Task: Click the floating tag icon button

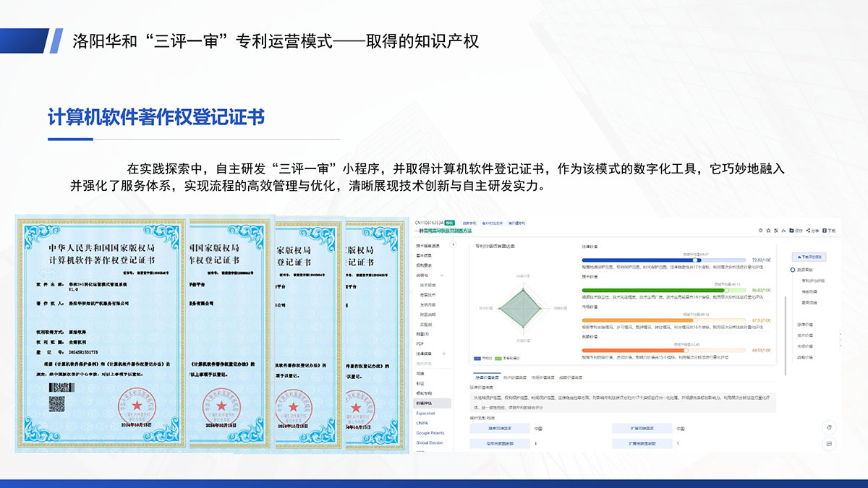Action: point(829,427)
